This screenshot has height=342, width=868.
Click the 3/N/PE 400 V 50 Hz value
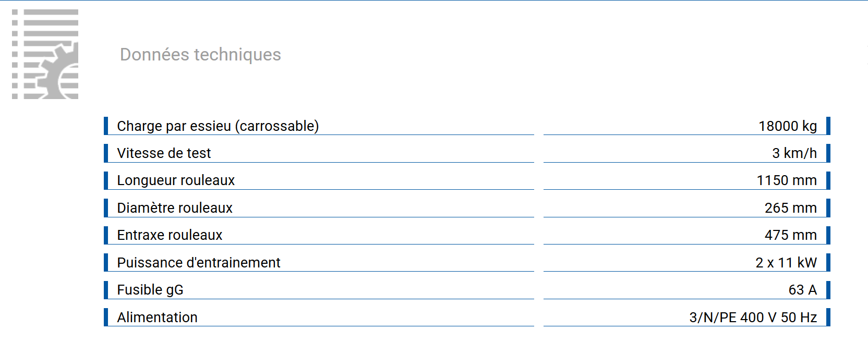753,317
